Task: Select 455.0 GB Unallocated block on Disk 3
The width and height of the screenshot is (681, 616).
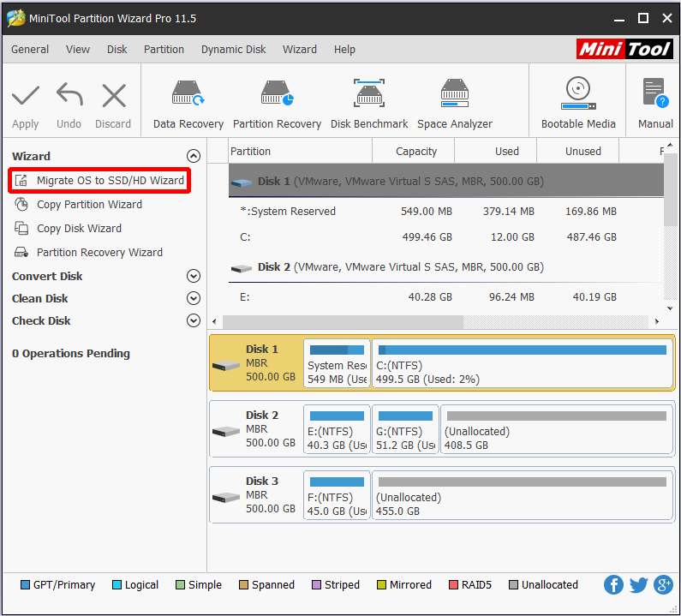Action: point(522,496)
